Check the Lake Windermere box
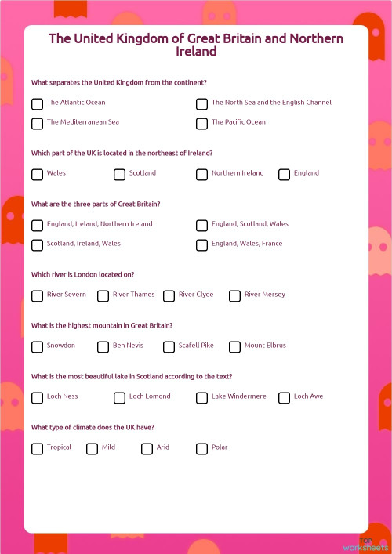 click(x=201, y=398)
